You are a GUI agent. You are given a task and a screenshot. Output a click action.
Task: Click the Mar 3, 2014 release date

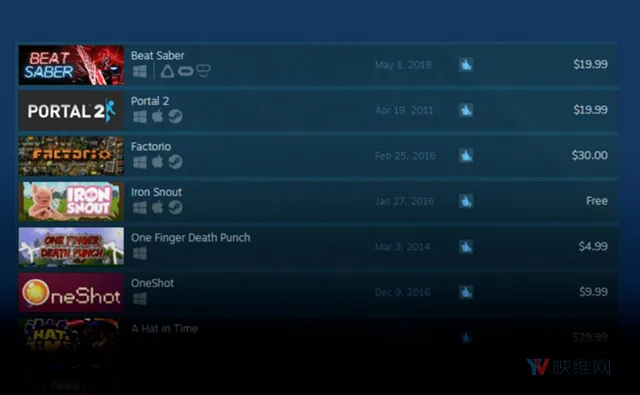coord(402,247)
